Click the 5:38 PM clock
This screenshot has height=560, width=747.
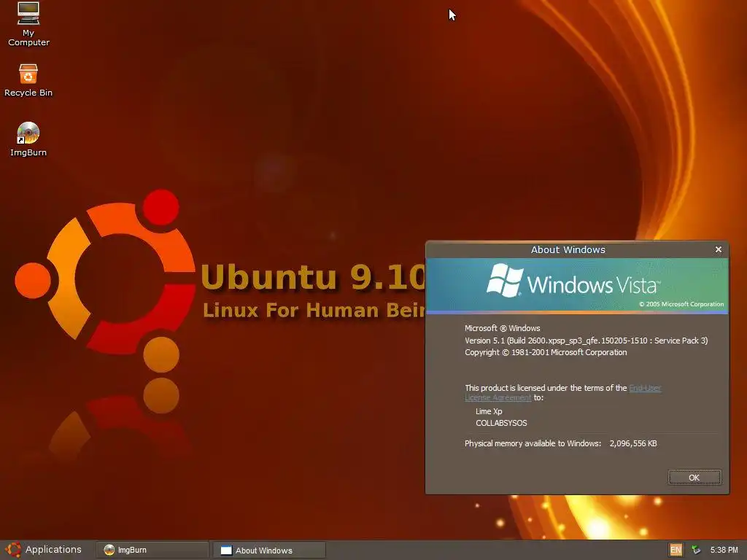pos(724,550)
